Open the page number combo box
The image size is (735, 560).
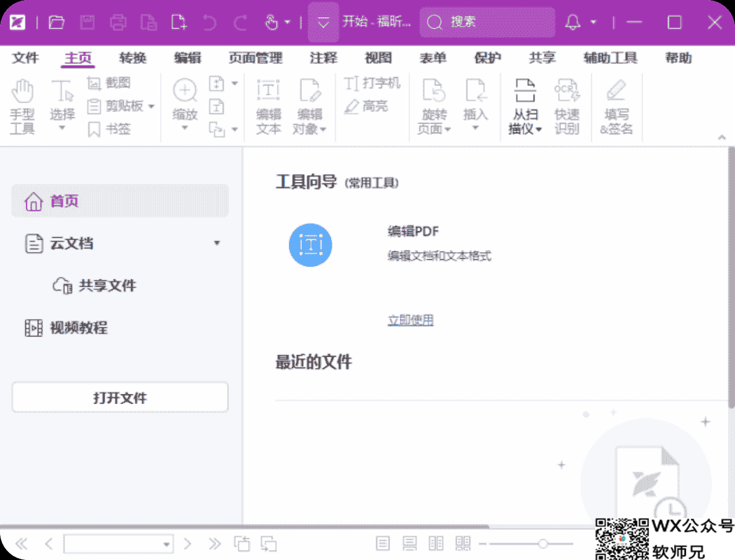167,544
